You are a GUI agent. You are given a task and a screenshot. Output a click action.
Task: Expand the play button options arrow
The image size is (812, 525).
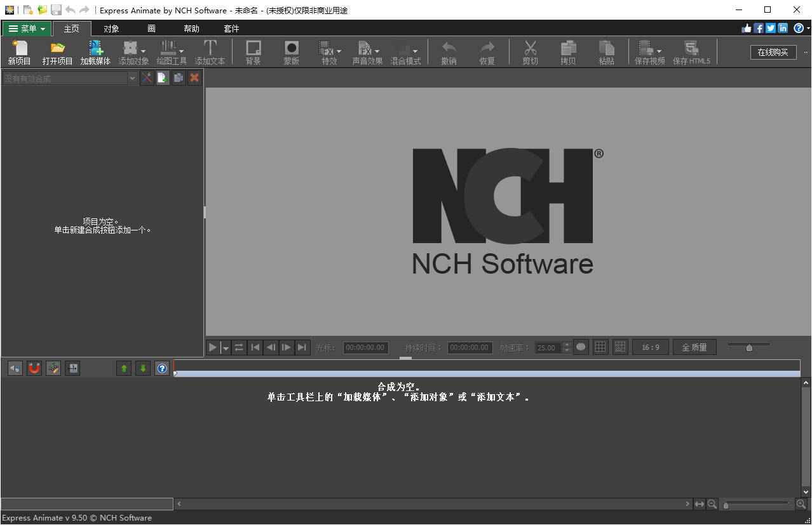(226, 348)
